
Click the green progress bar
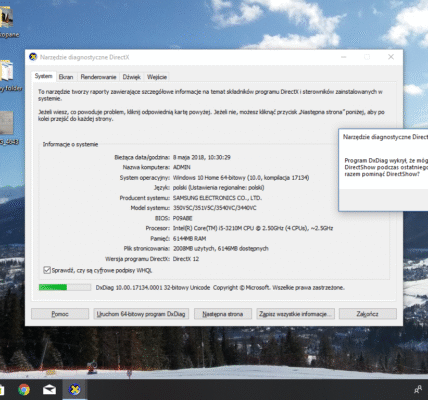click(65, 287)
